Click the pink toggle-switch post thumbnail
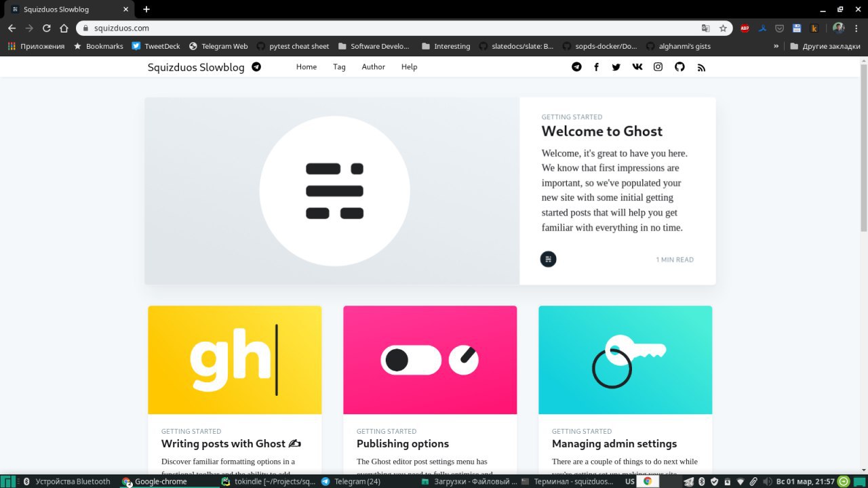This screenshot has height=488, width=868. pos(430,360)
